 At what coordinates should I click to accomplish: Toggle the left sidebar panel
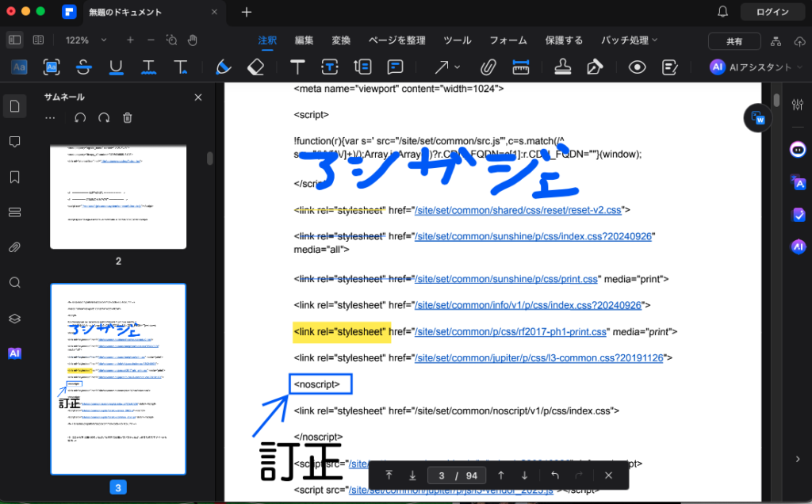14,40
